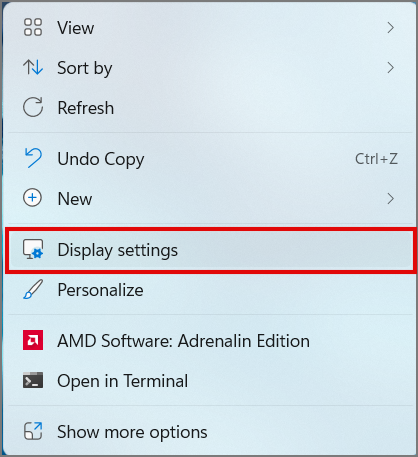Select the Refresh menu entry

[x=210, y=108]
